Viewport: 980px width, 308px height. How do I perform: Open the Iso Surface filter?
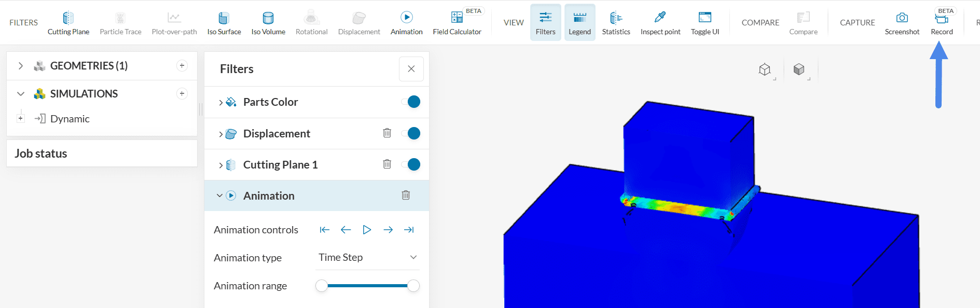coord(224,23)
